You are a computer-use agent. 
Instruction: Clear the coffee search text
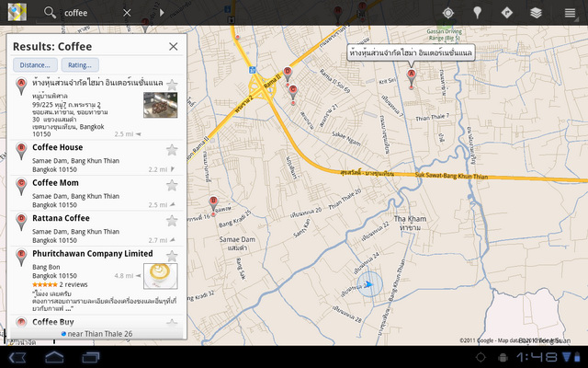127,13
